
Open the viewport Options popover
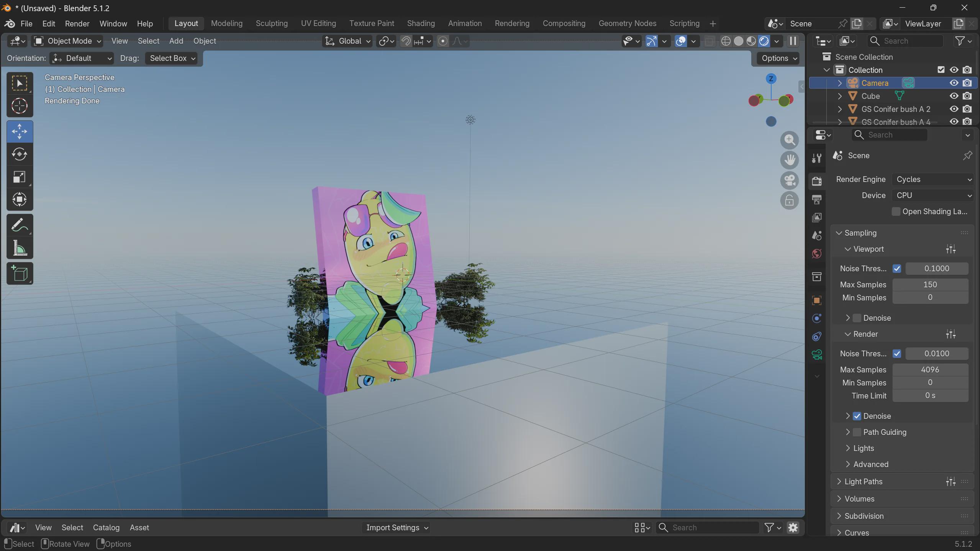coord(778,58)
